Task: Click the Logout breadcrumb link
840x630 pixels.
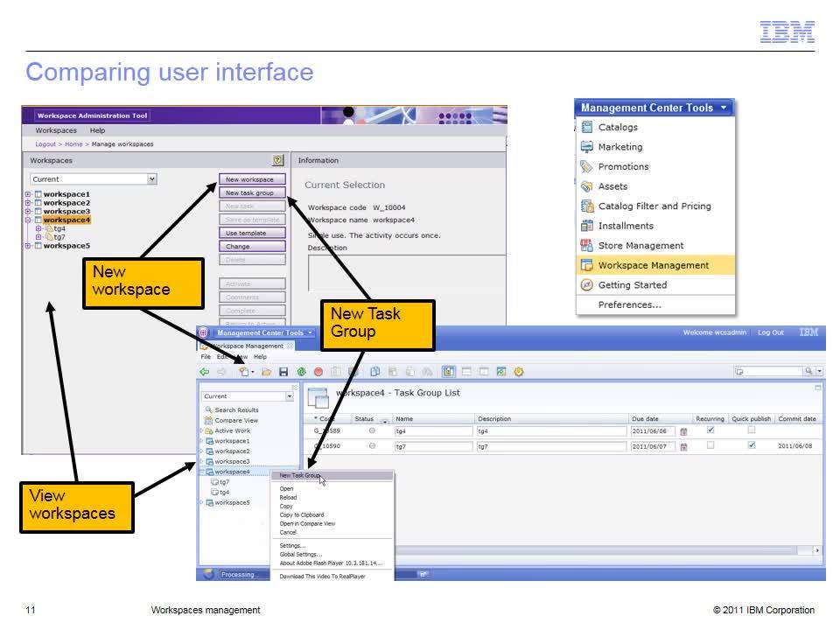Action: point(45,144)
